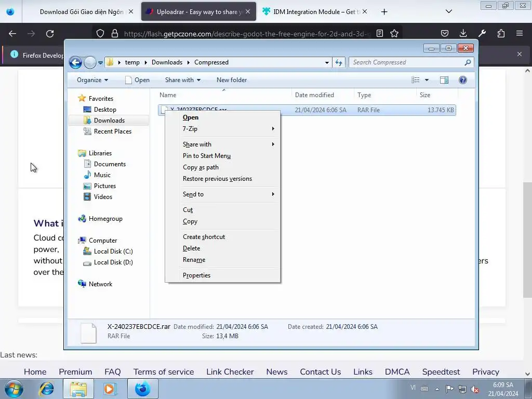This screenshot has height=399, width=532.
Task: Click Delete in the context menu
Action: (223, 248)
